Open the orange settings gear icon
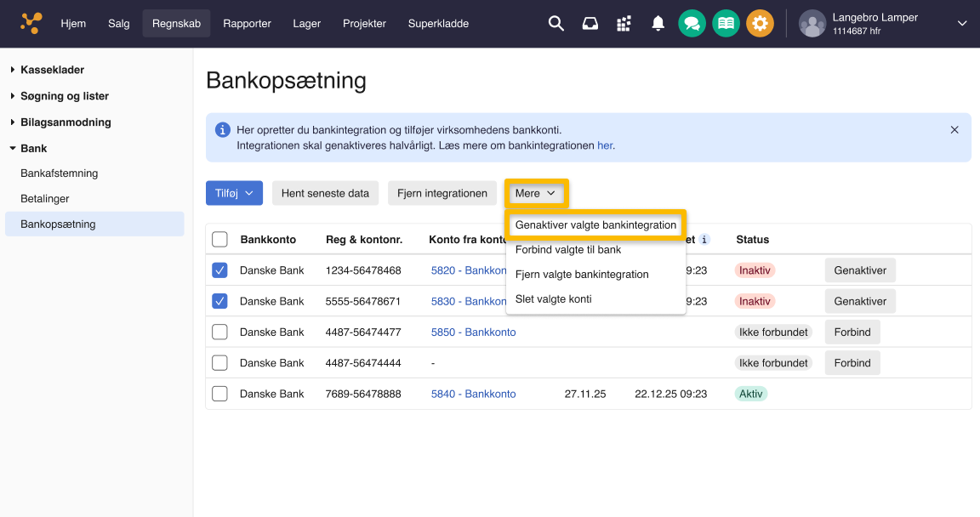Screen dimensions: 980x517 [x=760, y=24]
